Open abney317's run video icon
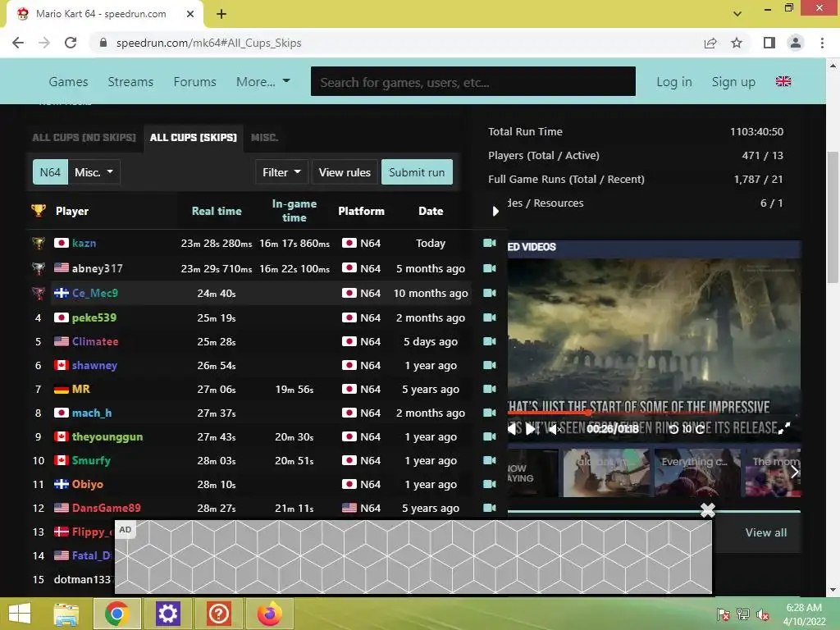 (x=489, y=268)
